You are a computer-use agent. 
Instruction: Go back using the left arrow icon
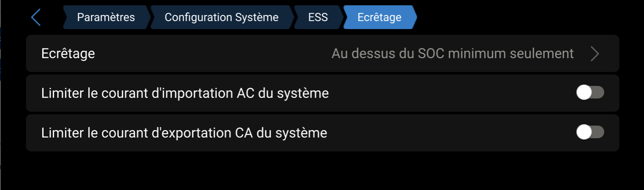36,18
